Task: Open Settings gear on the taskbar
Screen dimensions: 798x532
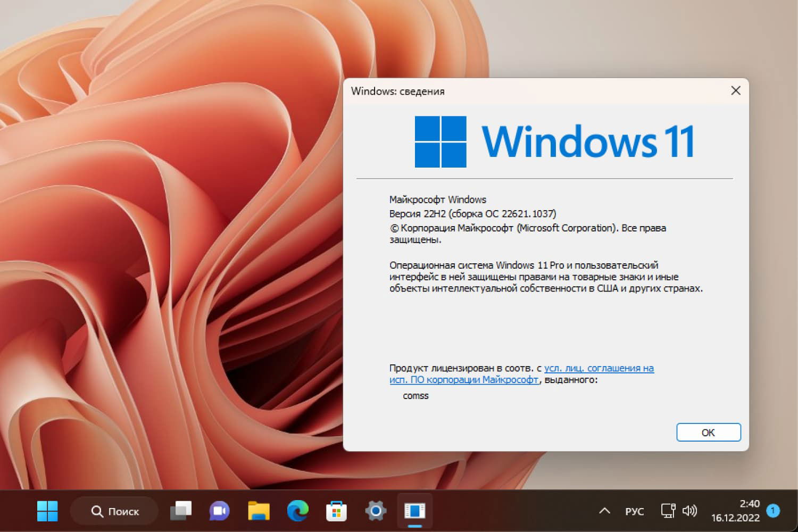Action: pyautogui.click(x=376, y=511)
